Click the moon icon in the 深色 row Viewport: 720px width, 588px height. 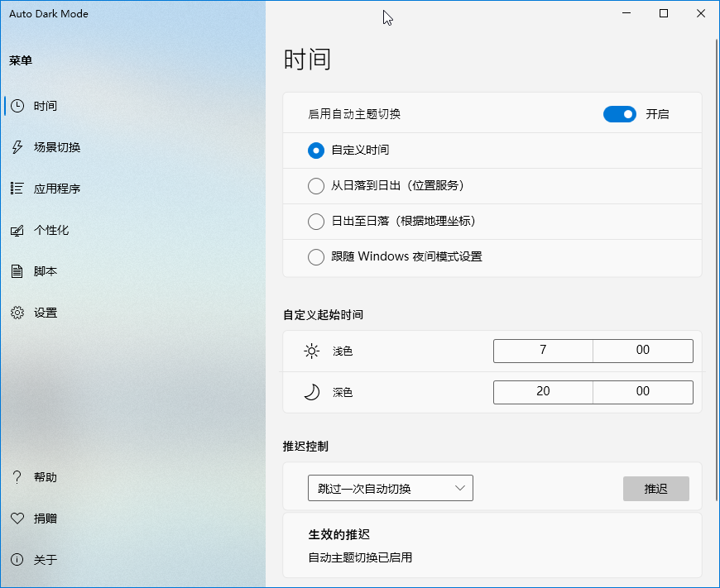coord(312,393)
